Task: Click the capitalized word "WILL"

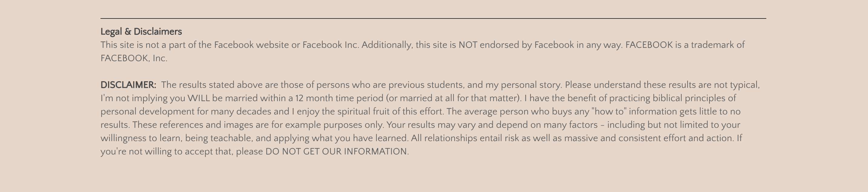Action: click(x=199, y=98)
